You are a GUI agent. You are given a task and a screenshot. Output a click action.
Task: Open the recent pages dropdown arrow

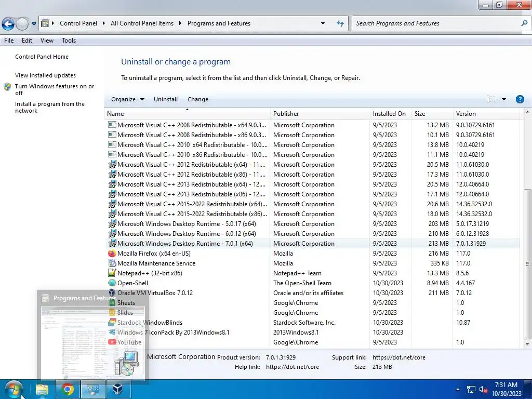[x=34, y=24]
